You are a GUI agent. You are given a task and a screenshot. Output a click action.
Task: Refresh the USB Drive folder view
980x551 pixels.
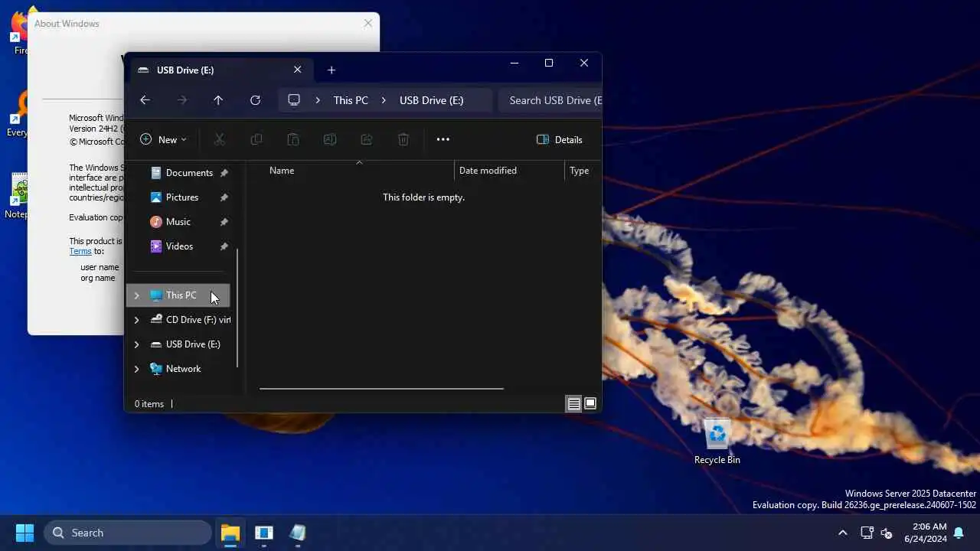(255, 100)
